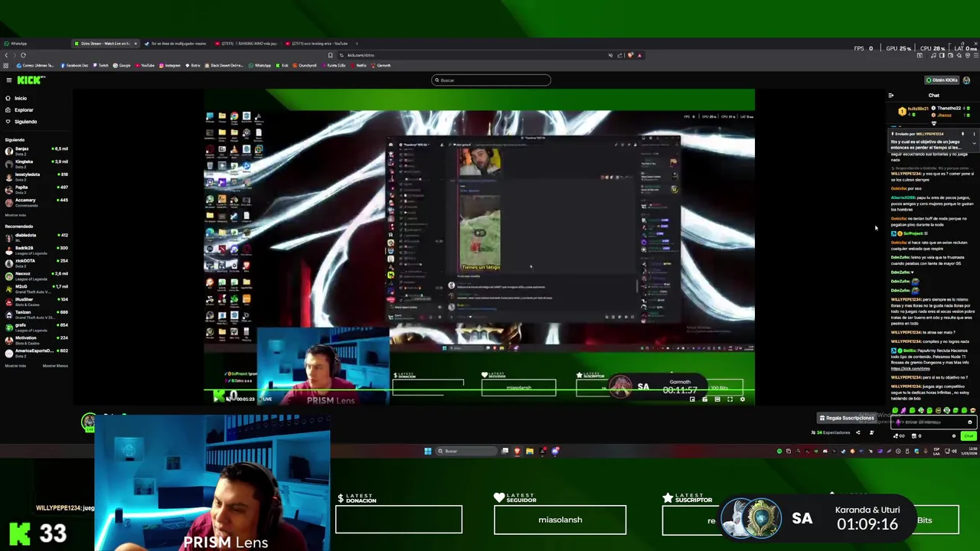Click the Buscar search field on Kick
The image size is (980, 551).
pyautogui.click(x=491, y=80)
